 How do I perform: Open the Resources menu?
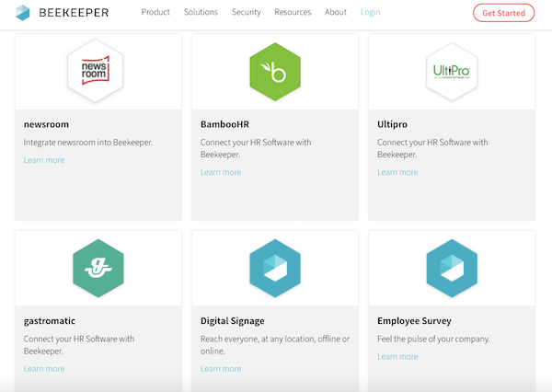click(293, 12)
